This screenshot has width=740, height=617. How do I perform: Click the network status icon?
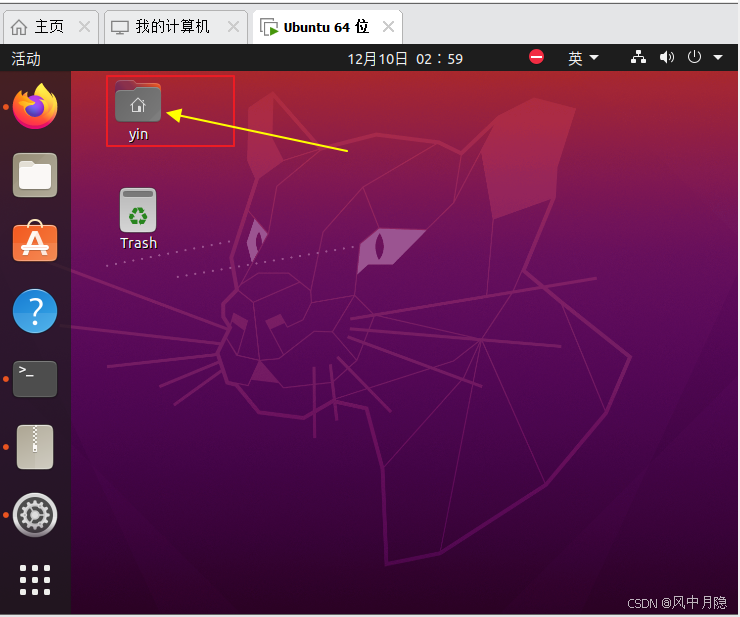pyautogui.click(x=639, y=58)
